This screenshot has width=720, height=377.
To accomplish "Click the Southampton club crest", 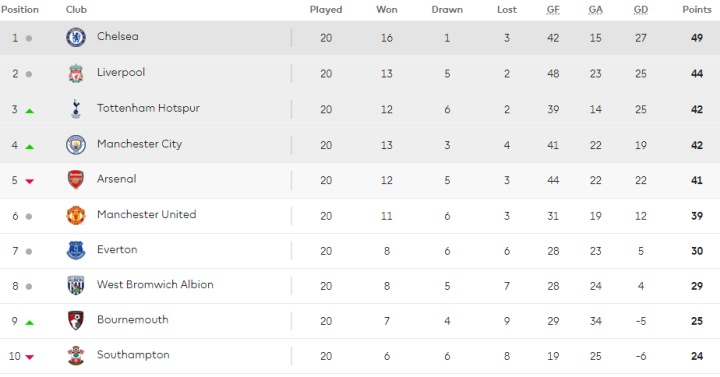I will click(x=76, y=355).
